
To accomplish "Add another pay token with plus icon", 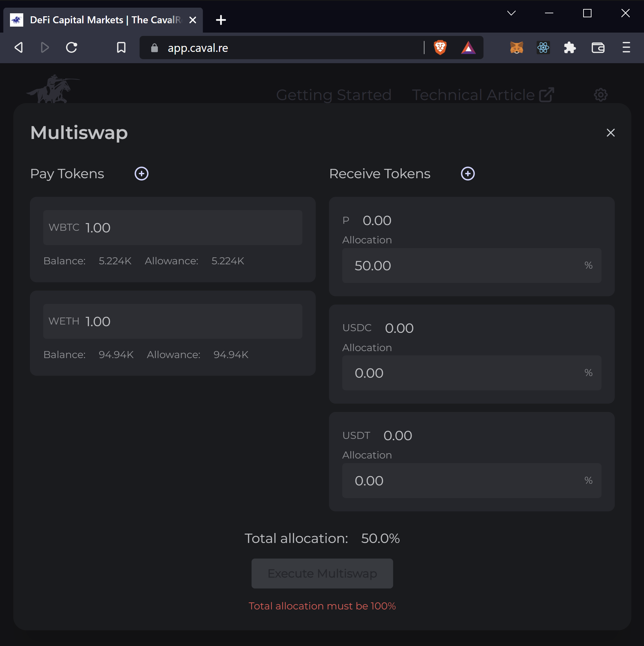I will (141, 174).
